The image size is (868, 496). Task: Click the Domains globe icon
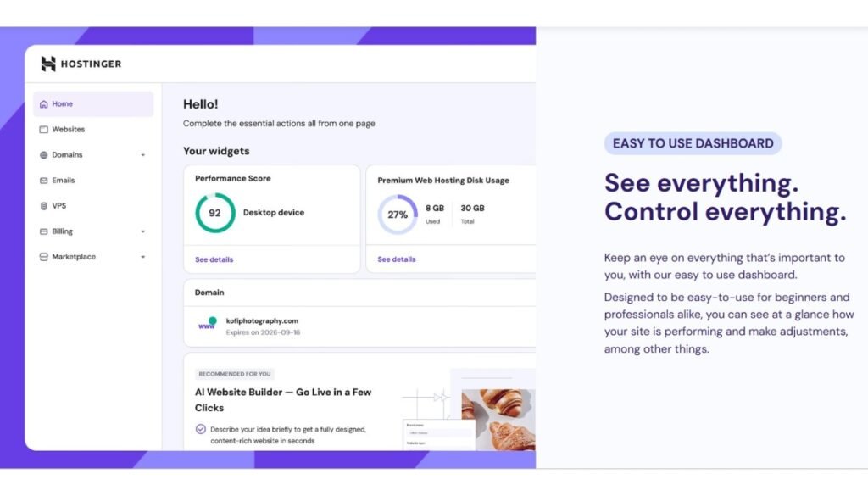click(x=44, y=155)
